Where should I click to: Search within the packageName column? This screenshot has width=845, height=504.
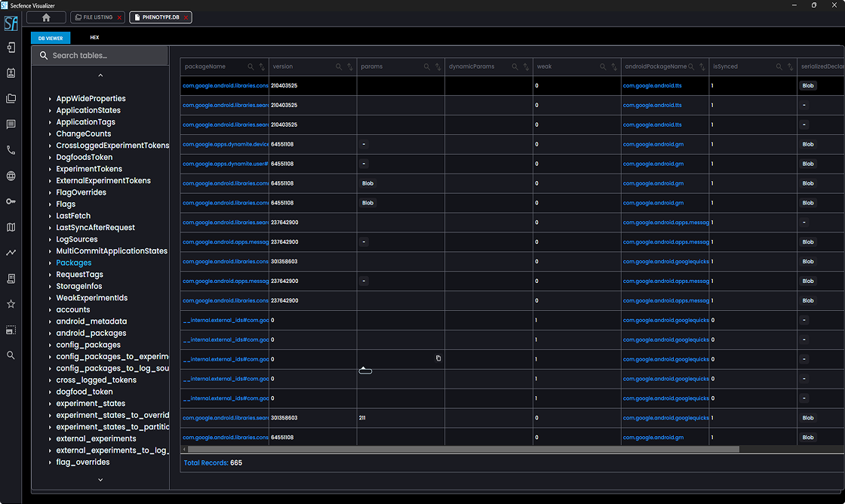250,67
